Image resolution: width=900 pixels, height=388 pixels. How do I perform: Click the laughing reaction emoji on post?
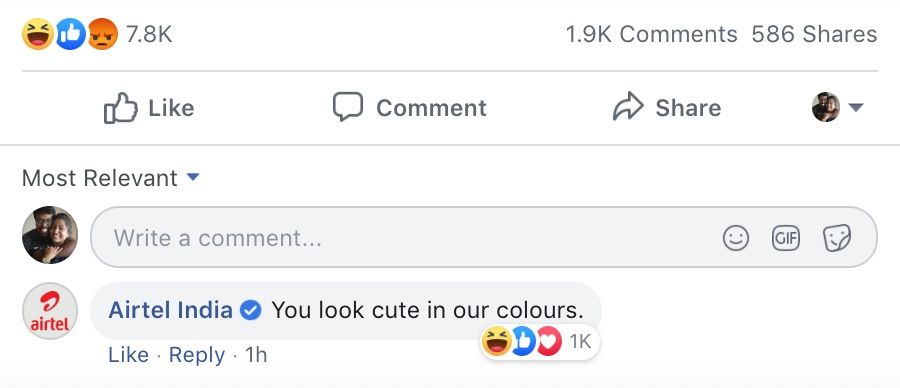pos(38,34)
